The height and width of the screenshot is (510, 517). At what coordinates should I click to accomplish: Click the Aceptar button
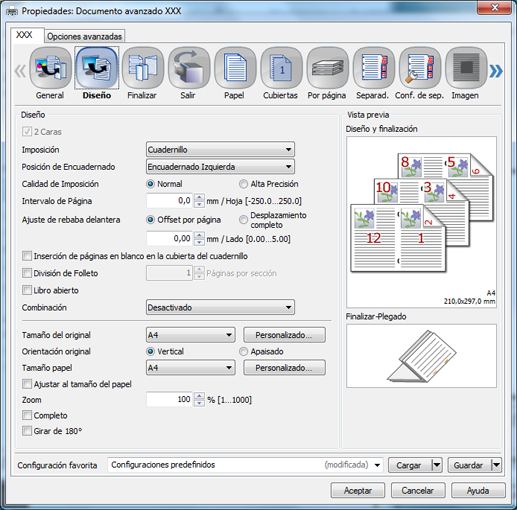click(358, 490)
